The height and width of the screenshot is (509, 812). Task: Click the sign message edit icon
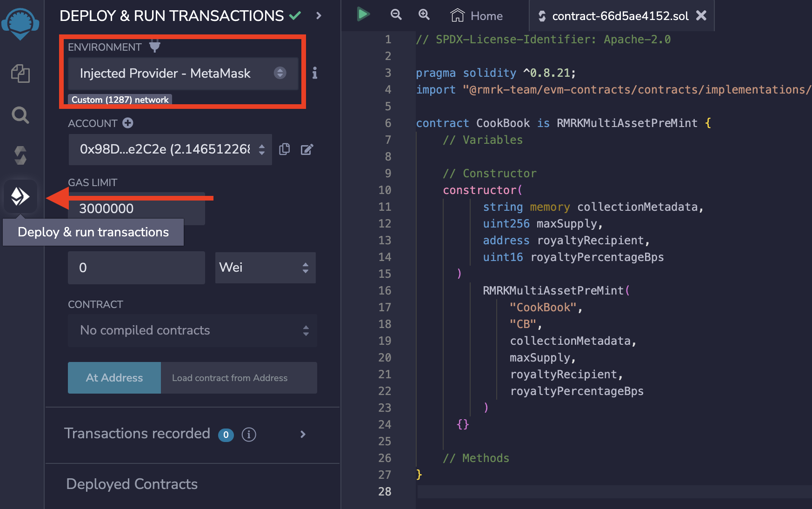pyautogui.click(x=307, y=149)
